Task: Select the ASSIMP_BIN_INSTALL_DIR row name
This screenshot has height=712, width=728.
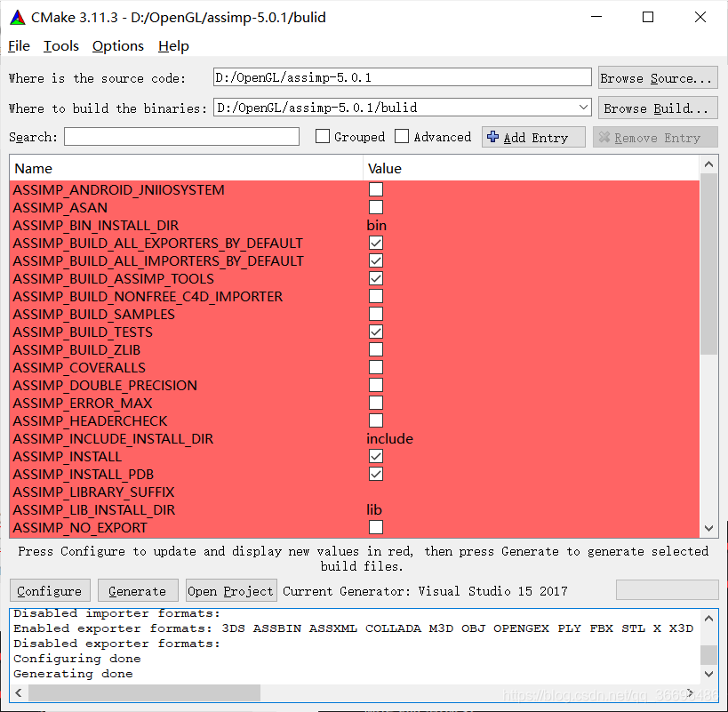Action: [x=96, y=225]
